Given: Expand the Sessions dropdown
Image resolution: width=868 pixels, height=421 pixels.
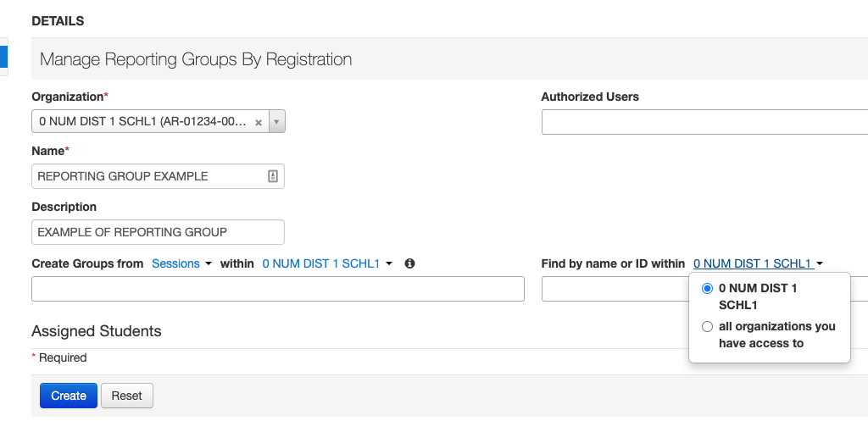Looking at the screenshot, I should point(181,263).
